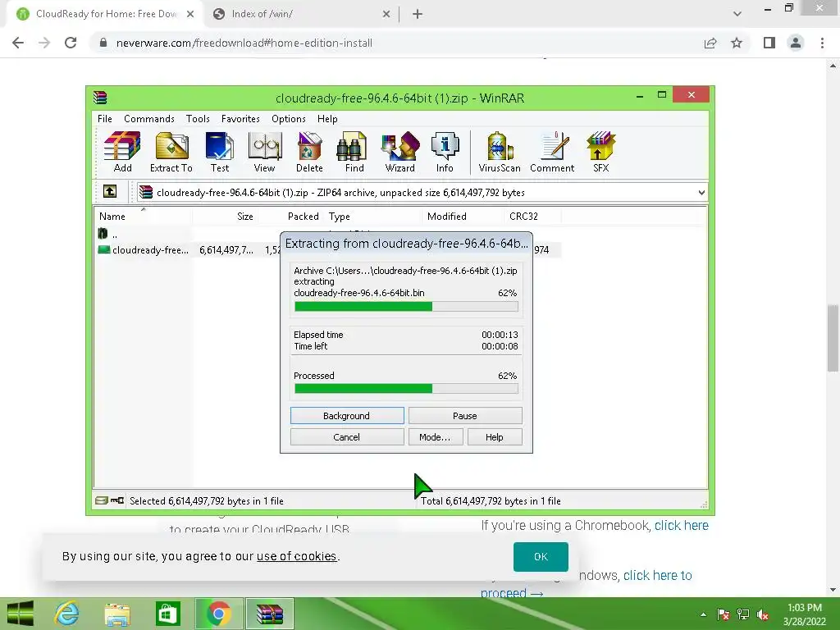Pause the extraction

(x=465, y=416)
